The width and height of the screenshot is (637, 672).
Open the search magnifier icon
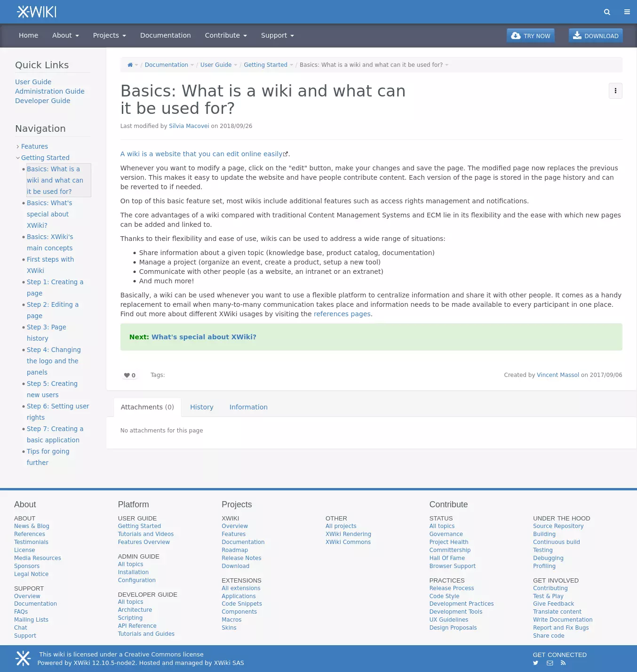[607, 12]
